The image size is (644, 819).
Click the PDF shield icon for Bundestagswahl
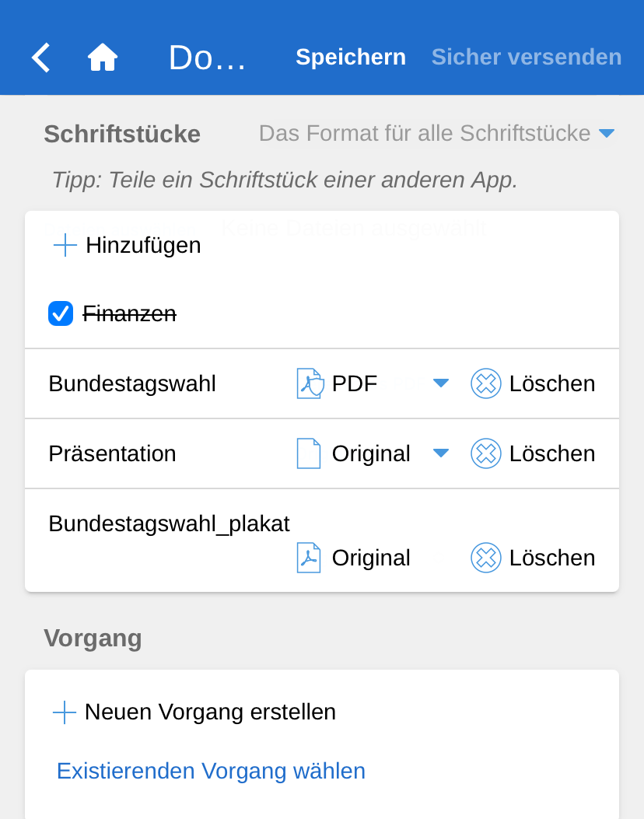point(310,383)
